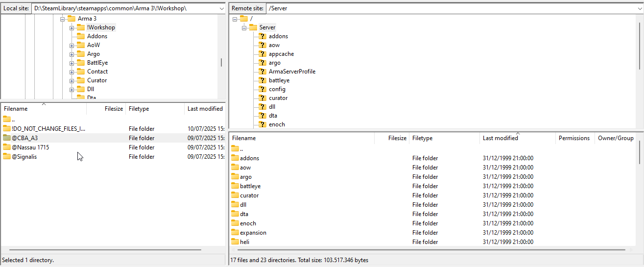644x267 pixels.
Task: Click the addons unknown-folder icon in remote tree
Action: coord(262,36)
